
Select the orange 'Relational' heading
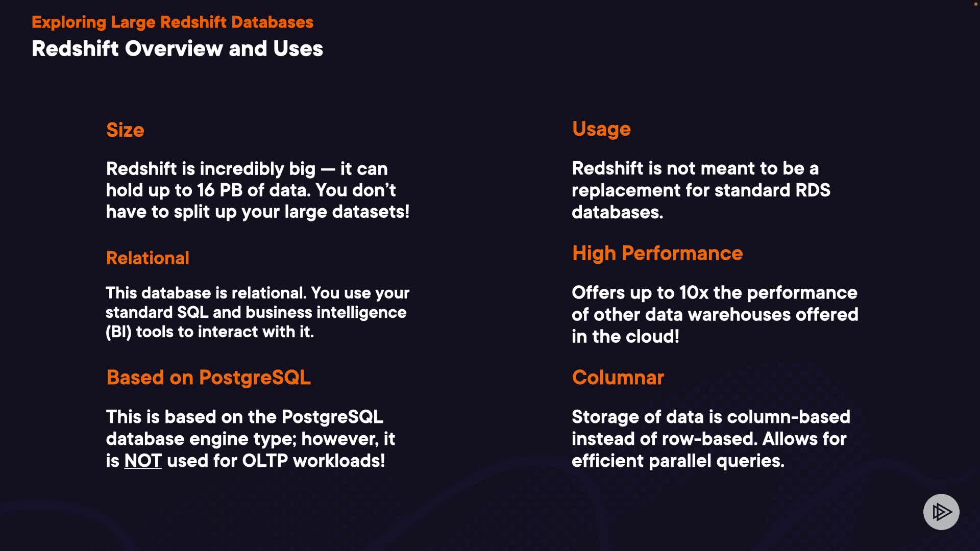(x=148, y=258)
